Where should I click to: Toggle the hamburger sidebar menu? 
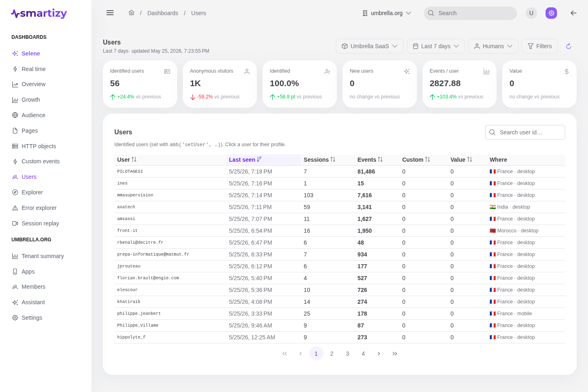click(110, 13)
